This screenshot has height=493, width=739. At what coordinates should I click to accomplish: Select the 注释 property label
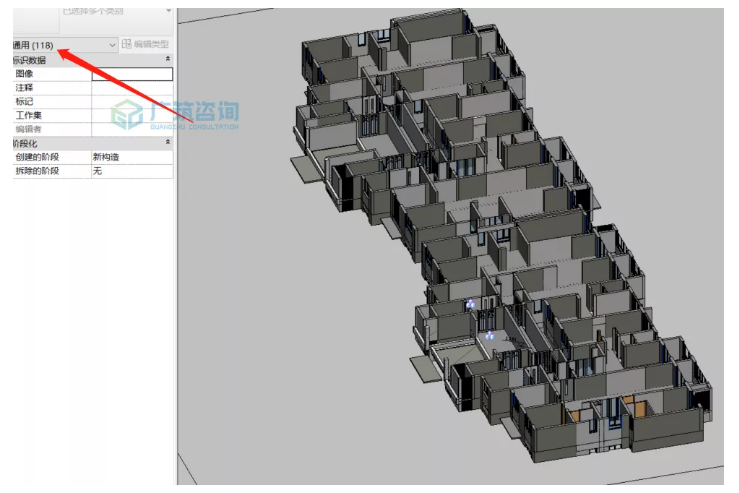coord(25,88)
